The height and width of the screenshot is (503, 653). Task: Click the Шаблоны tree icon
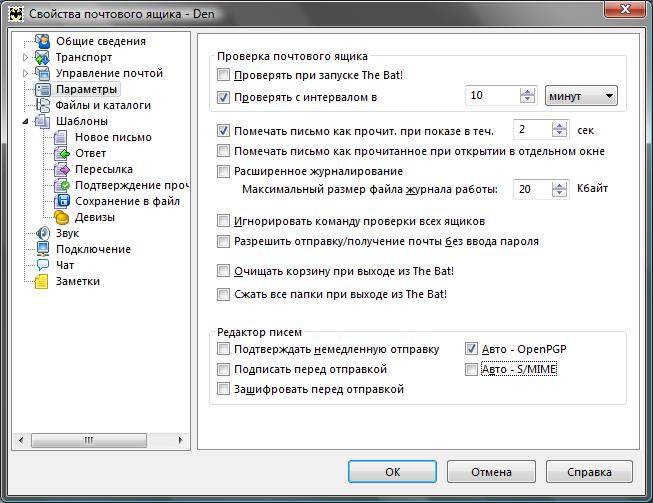click(42, 121)
